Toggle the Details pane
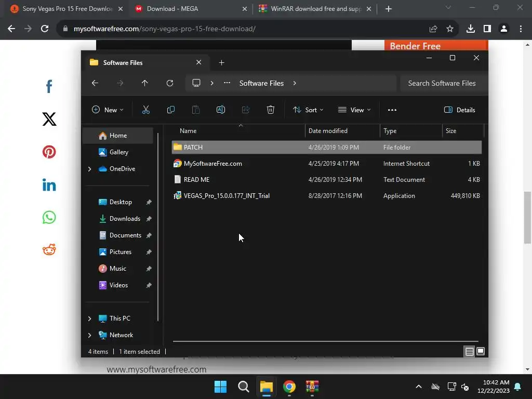The height and width of the screenshot is (399, 532). click(x=460, y=110)
